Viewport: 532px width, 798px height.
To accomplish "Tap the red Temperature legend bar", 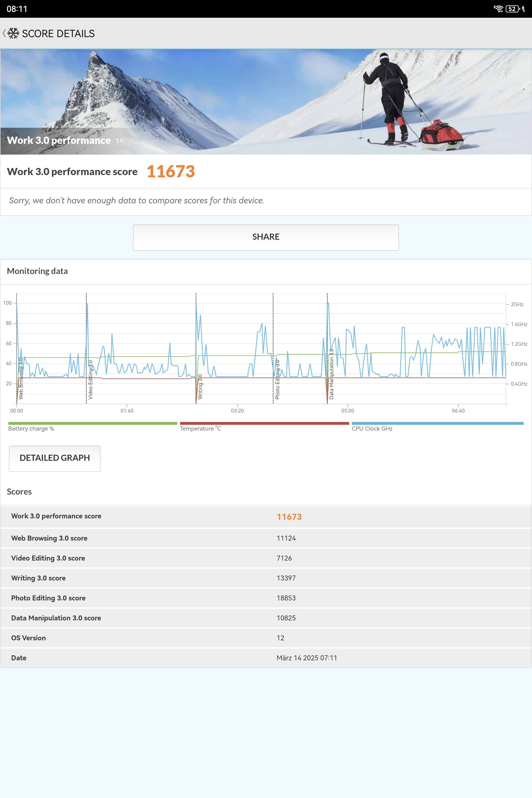I will coord(264,423).
